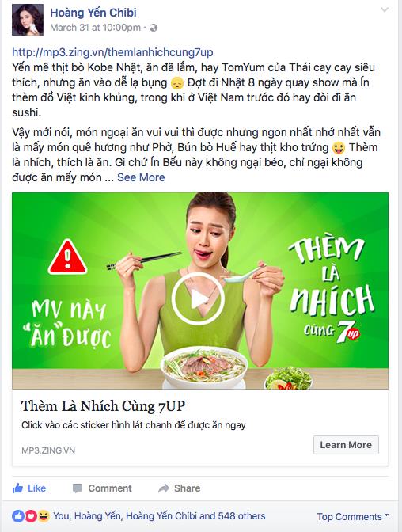Image resolution: width=402 pixels, height=532 pixels.
Task: Click the Comment speech bubble icon
Action: point(78,488)
